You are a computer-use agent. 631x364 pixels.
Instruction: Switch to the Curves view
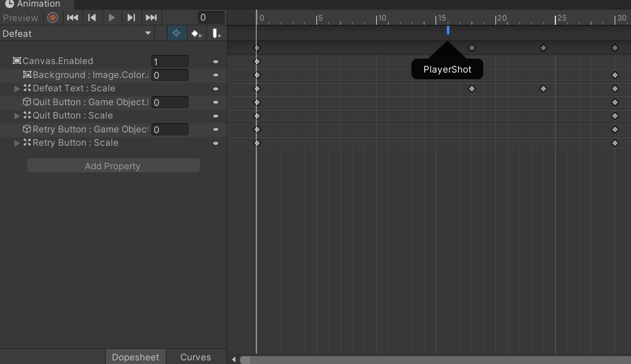click(195, 357)
